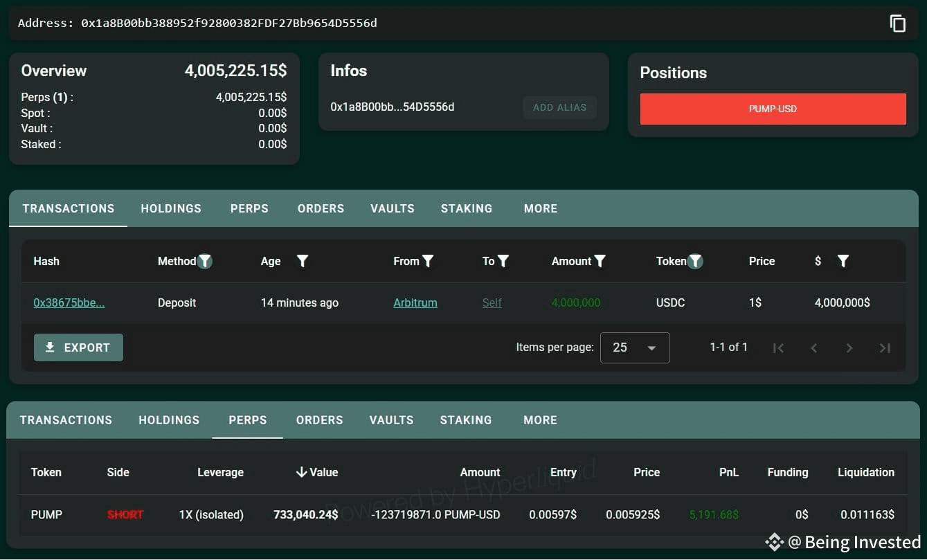Click the Price column header in transactions
Screen dimensions: 927x560
point(762,261)
